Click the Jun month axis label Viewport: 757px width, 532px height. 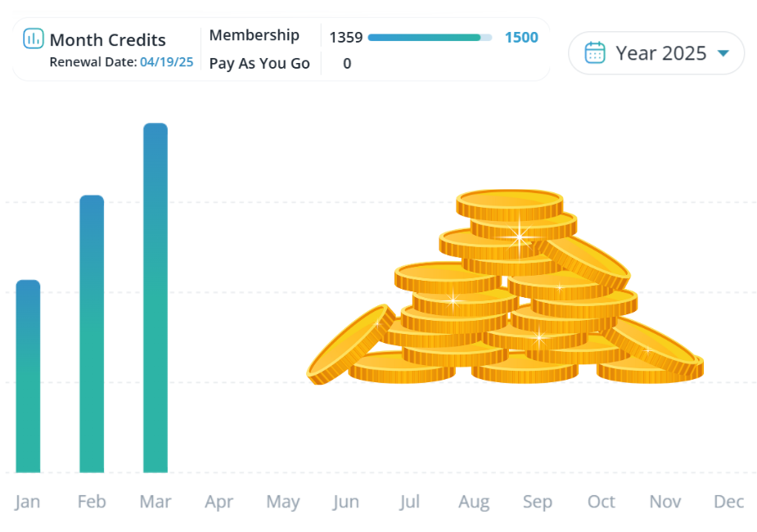(345, 502)
